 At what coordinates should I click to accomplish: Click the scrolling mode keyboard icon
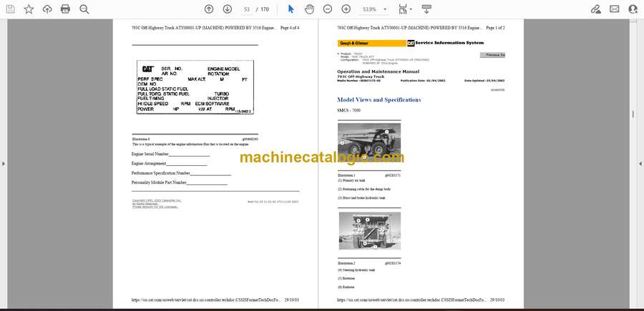coord(426,9)
